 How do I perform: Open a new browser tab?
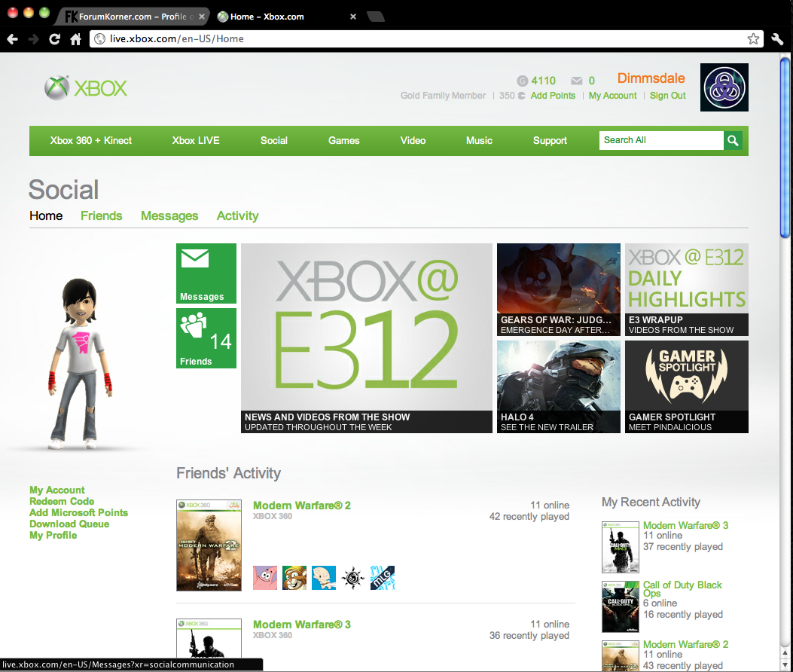click(x=376, y=17)
